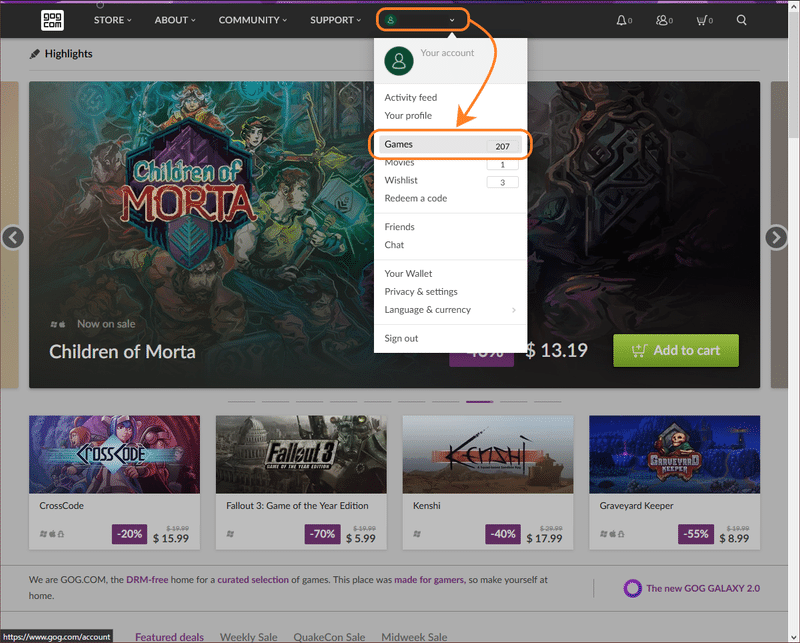This screenshot has width=800, height=643.
Task: Open the Graveyard Keeper game thumbnail
Action: (674, 454)
